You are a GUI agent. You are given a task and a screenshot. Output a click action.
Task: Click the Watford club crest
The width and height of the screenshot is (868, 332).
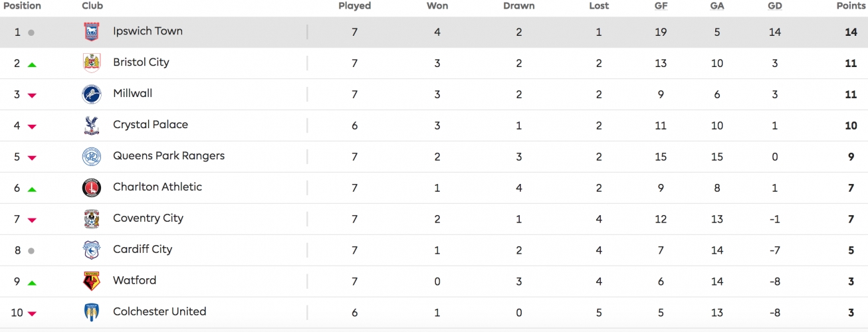[x=91, y=282]
